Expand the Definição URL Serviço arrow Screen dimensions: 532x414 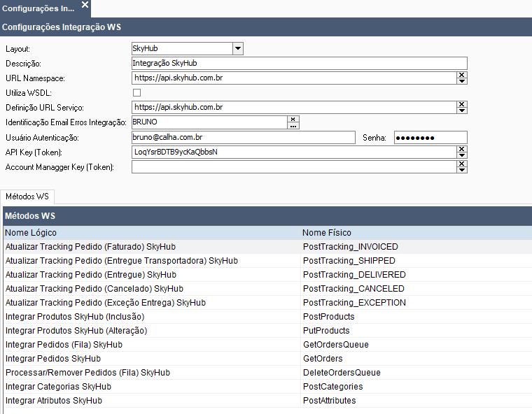(462, 110)
